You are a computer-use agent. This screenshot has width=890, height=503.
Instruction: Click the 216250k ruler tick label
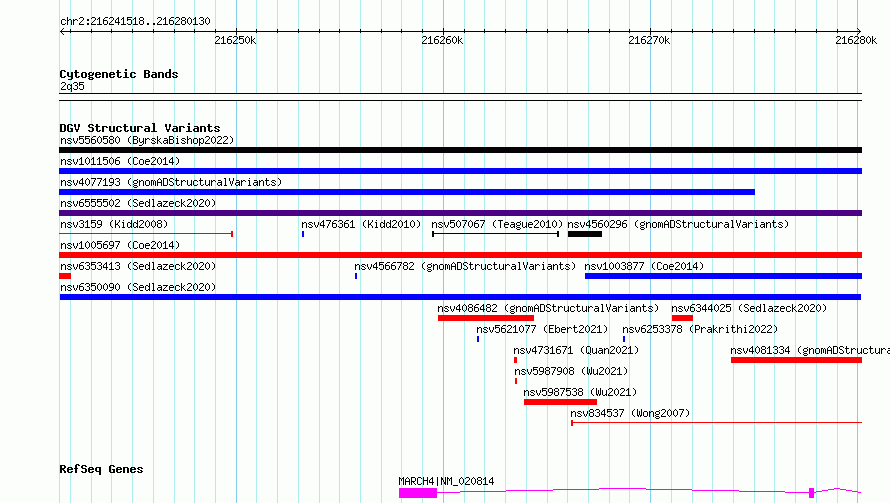point(235,40)
